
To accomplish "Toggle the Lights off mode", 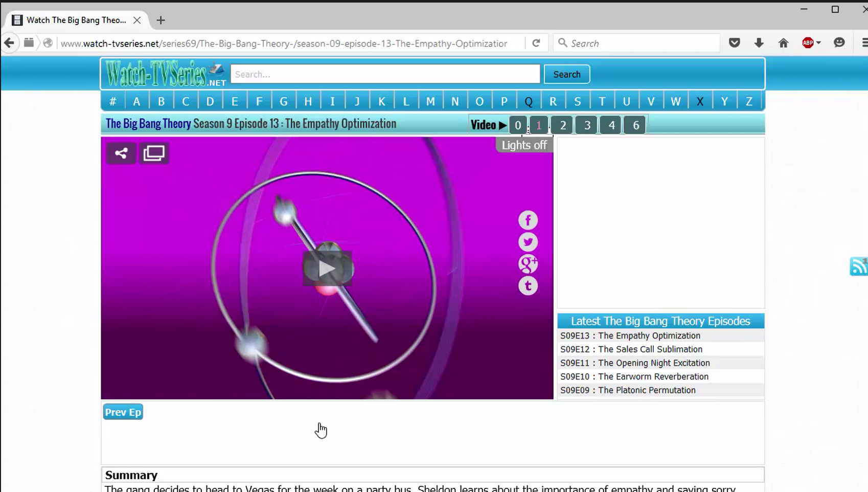I will [524, 145].
